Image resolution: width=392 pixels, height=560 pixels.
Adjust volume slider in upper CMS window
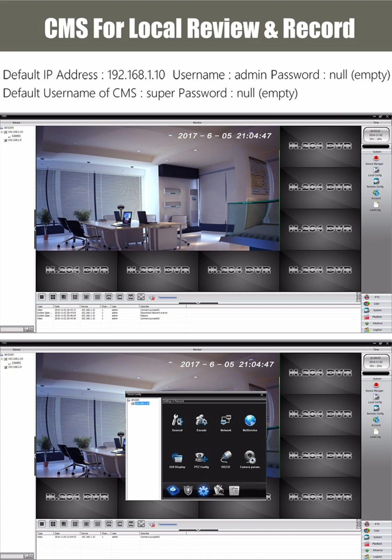coord(168,297)
